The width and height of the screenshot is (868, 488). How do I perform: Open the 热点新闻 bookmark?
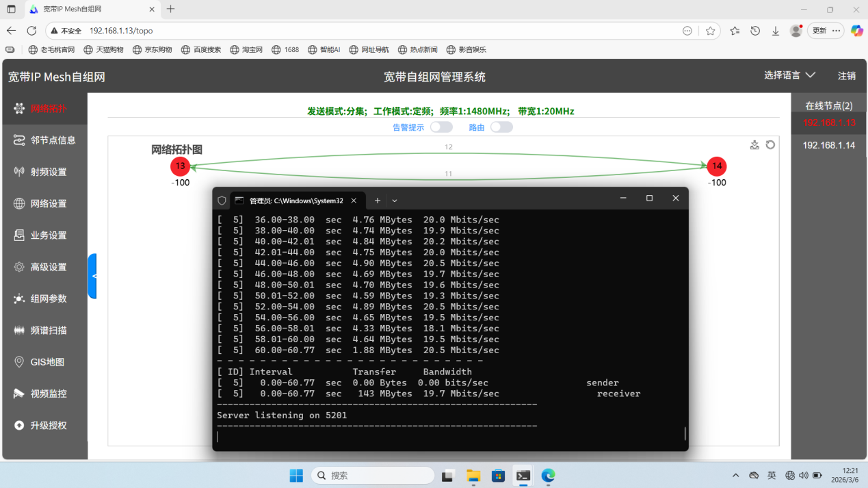(417, 49)
